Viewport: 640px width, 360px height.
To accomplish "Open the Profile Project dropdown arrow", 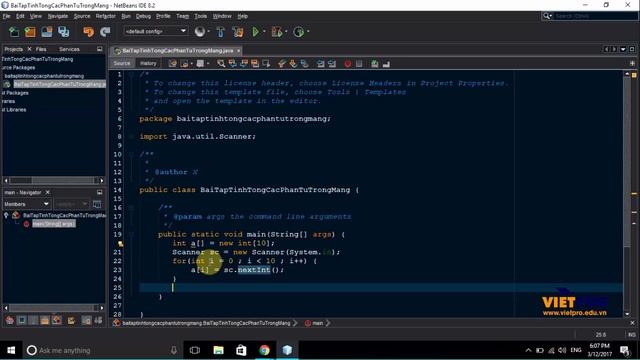I will point(308,31).
